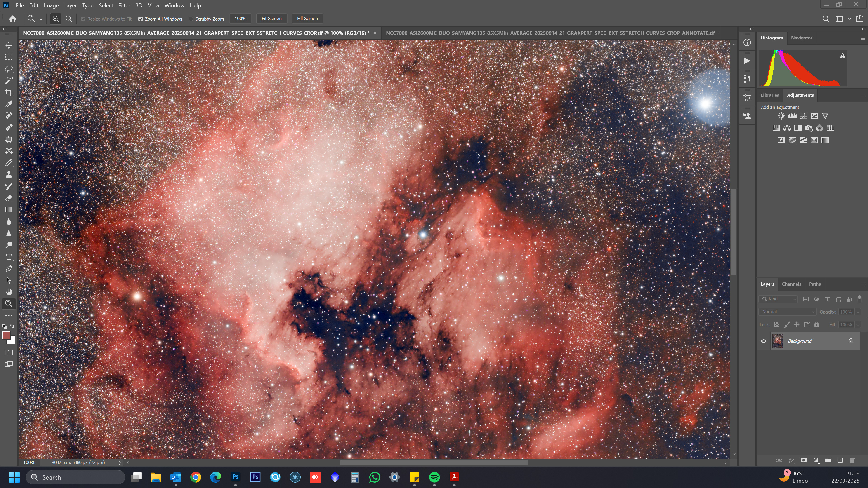This screenshot has height=488, width=868.
Task: Hide the Background layer
Action: (x=764, y=341)
